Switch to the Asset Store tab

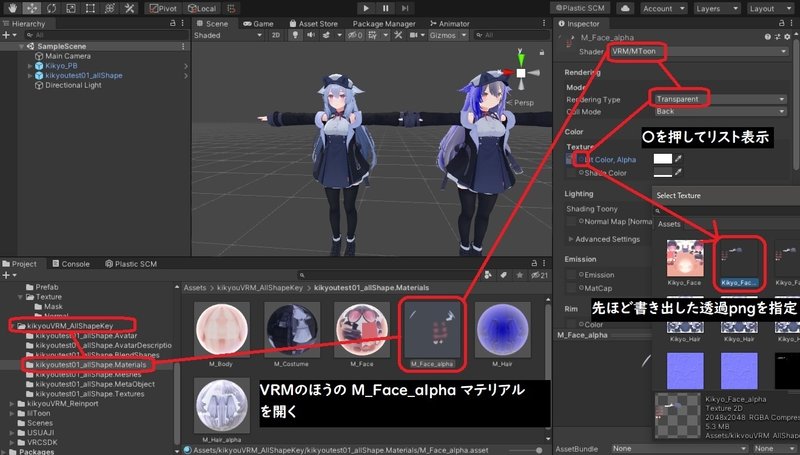[x=313, y=23]
